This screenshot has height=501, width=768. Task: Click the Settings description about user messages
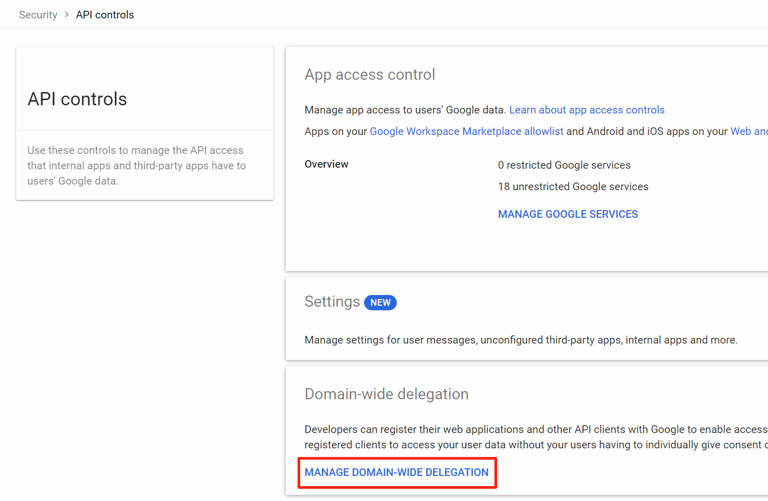(520, 340)
